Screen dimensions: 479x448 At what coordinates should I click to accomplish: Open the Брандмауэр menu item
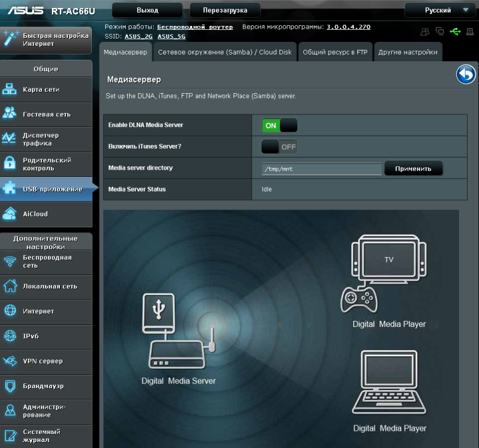point(46,386)
